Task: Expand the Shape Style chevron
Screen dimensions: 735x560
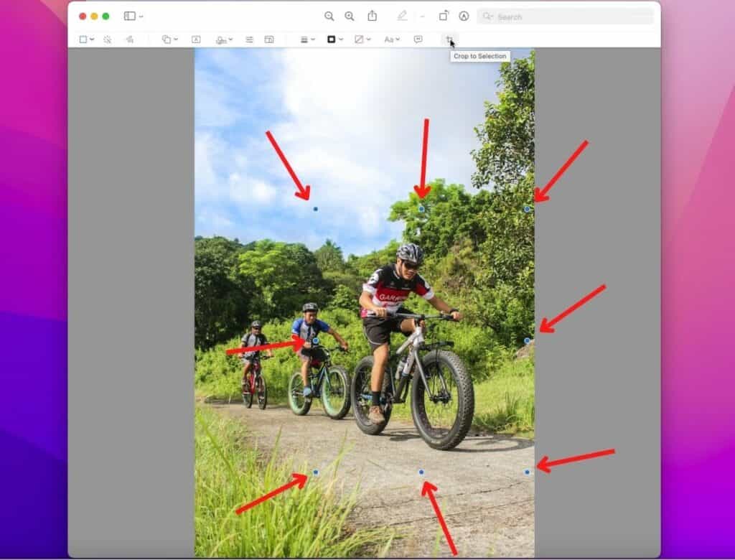Action: pyautogui.click(x=313, y=39)
